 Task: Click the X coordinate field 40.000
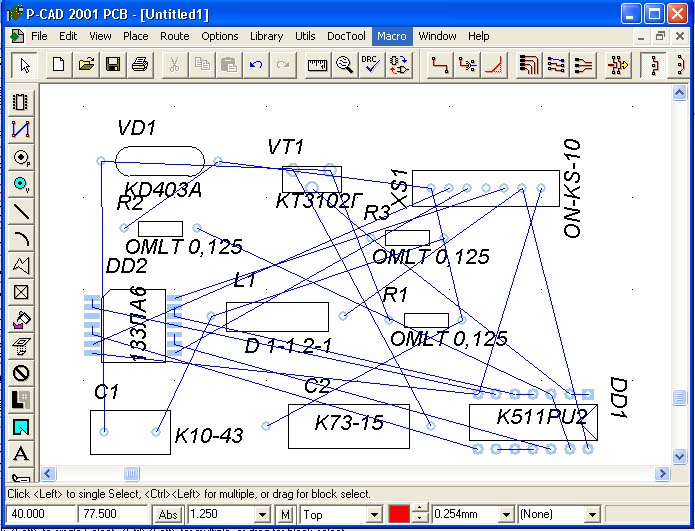pyautogui.click(x=40, y=515)
